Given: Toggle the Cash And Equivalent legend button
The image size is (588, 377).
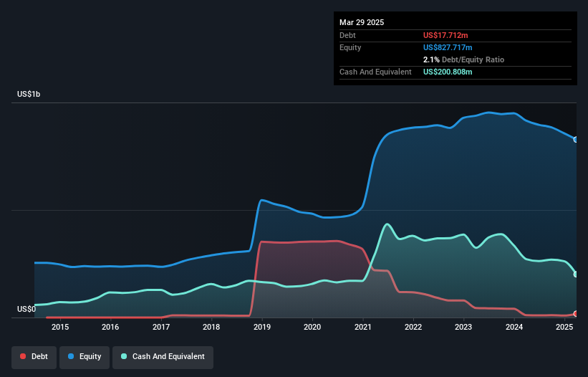Looking at the screenshot, I should [x=163, y=357].
